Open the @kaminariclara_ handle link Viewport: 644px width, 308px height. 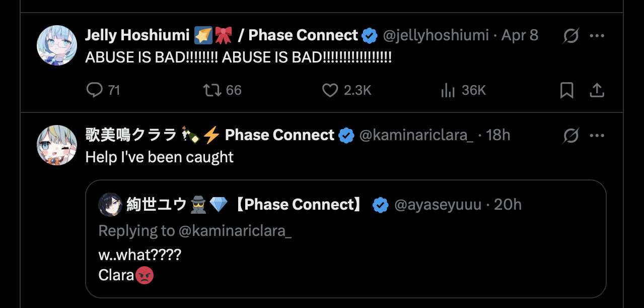coord(416,135)
